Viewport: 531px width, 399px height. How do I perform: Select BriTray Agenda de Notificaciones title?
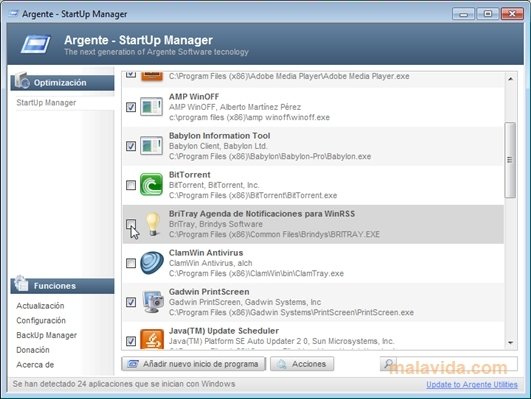(x=262, y=214)
